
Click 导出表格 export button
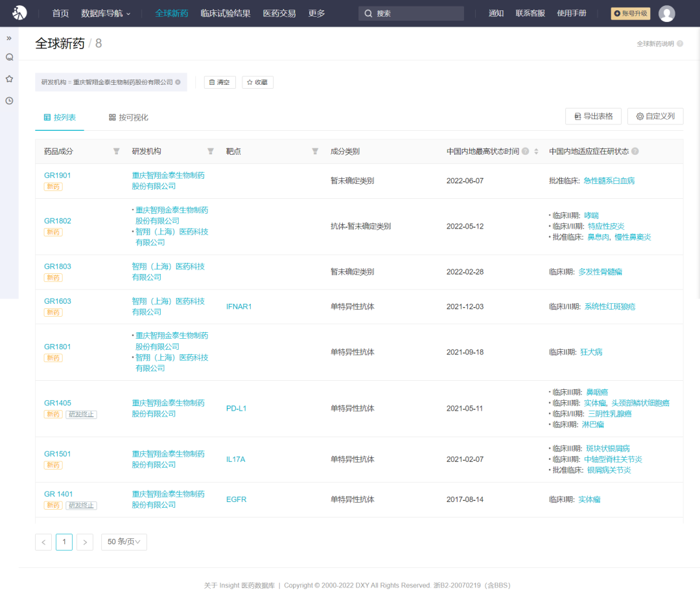(x=594, y=117)
